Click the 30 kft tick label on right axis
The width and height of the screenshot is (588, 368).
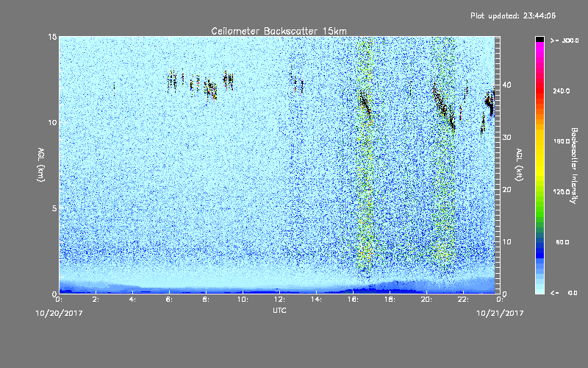click(x=506, y=137)
